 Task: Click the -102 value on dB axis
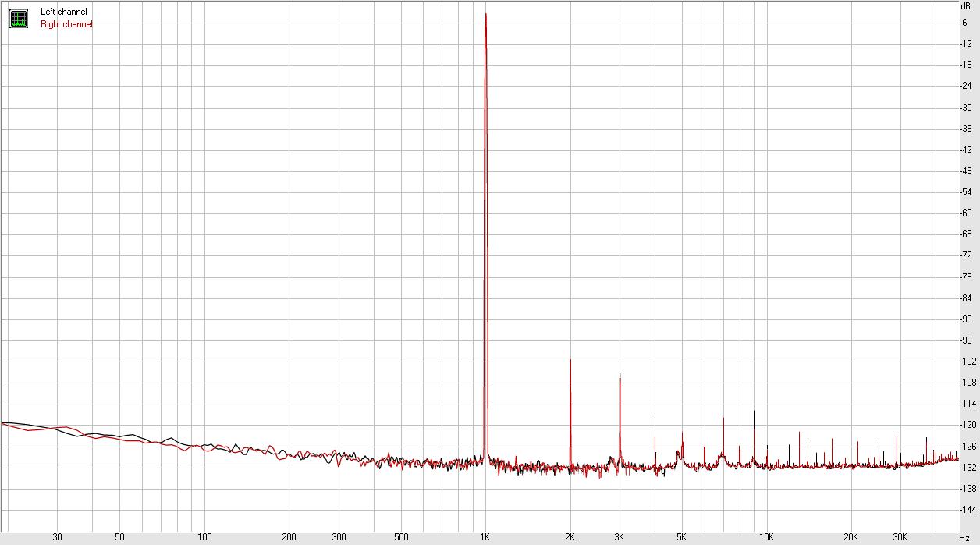[968, 362]
